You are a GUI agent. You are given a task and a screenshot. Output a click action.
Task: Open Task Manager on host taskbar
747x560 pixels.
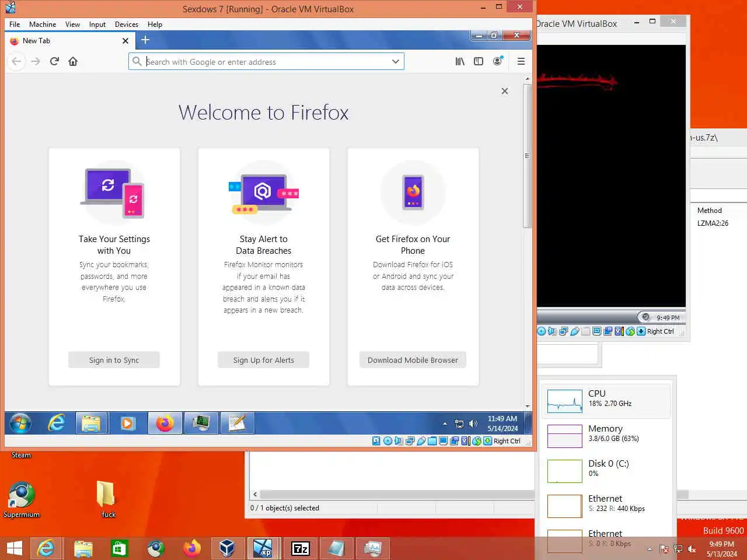(372, 548)
